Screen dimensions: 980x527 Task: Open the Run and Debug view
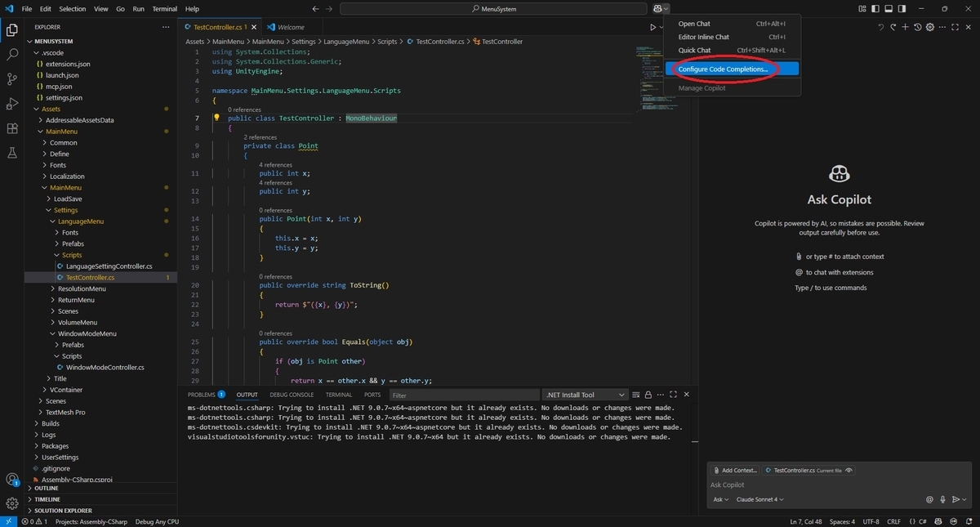(12, 104)
